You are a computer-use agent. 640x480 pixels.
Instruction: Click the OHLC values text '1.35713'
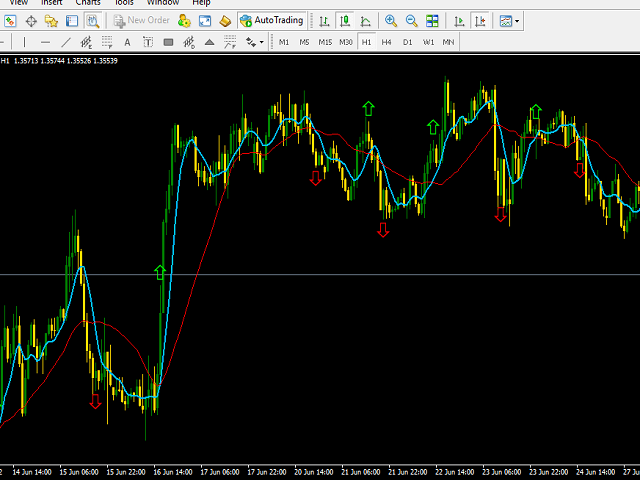(26, 61)
